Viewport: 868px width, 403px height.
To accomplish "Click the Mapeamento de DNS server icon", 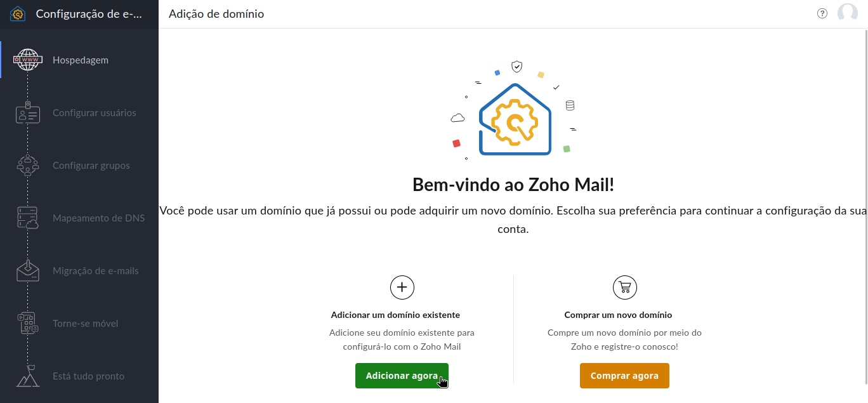I will (x=28, y=218).
